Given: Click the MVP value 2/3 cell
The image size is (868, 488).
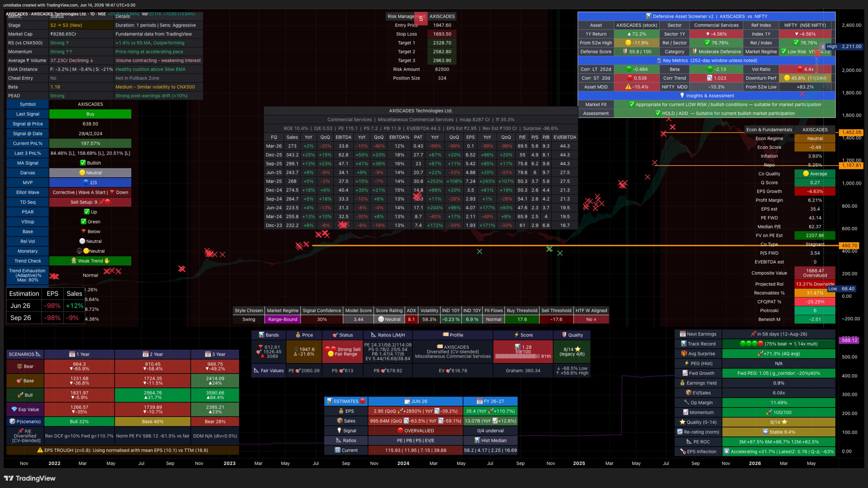Looking at the screenshot, I should [x=90, y=183].
